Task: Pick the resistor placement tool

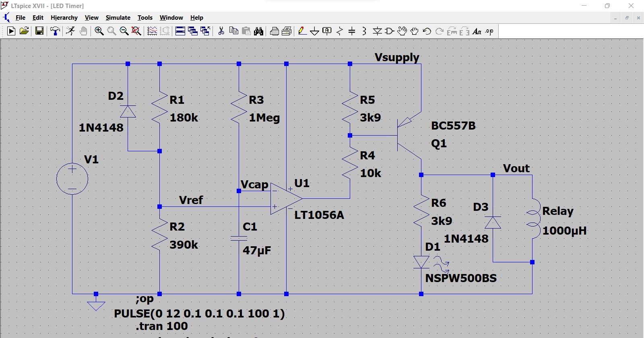Action: (340, 31)
